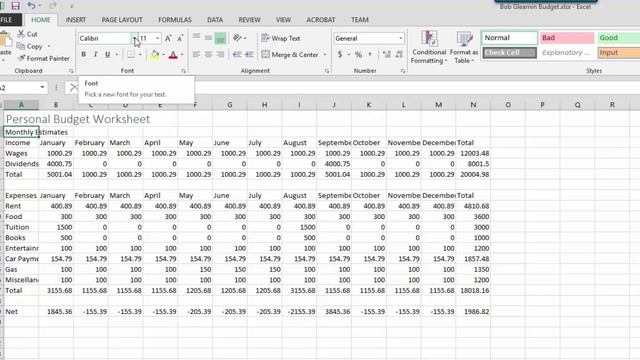640x360 pixels.
Task: Increase font size with the large A icon
Action: click(168, 38)
